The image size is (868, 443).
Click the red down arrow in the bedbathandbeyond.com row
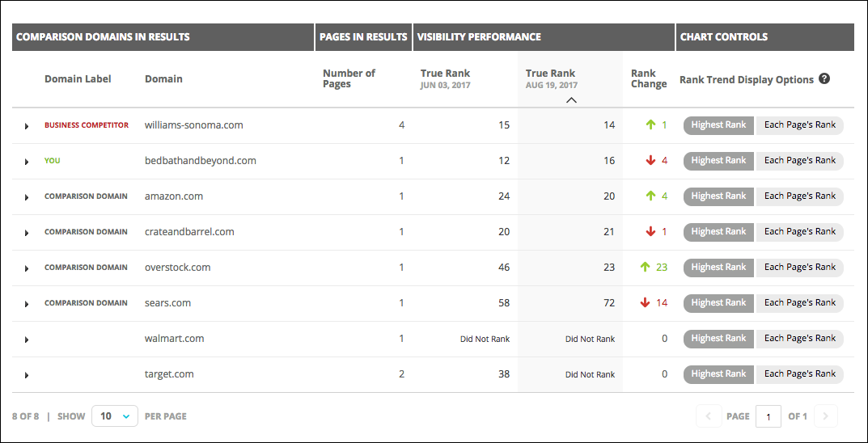[650, 161]
